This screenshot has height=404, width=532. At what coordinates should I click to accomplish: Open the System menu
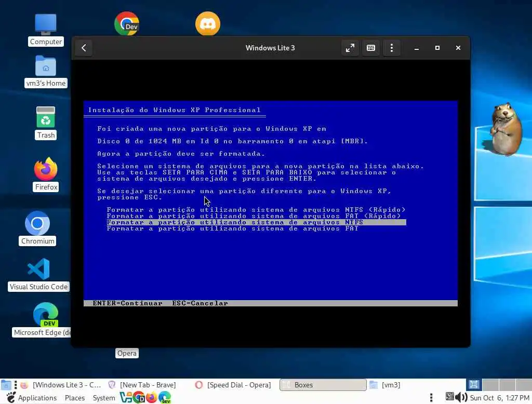[x=104, y=398]
